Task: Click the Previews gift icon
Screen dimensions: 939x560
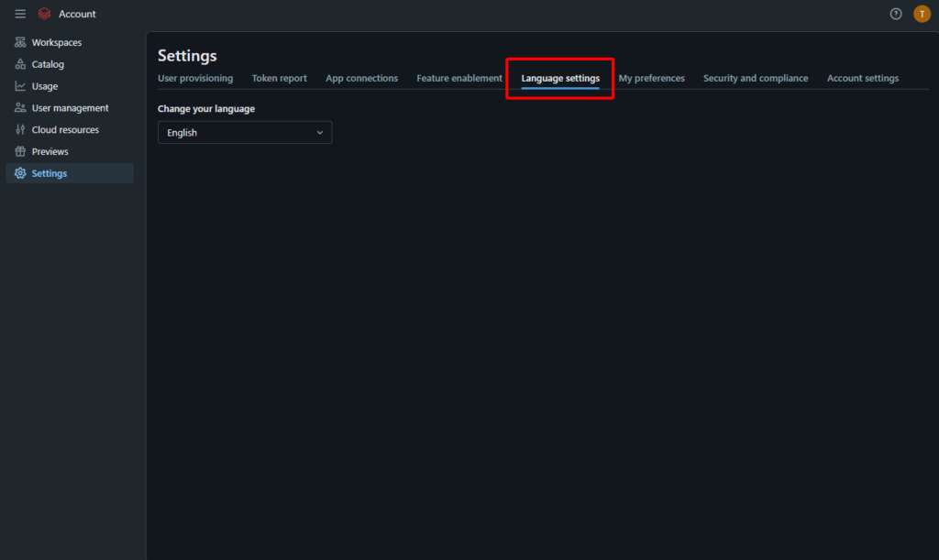Action: pyautogui.click(x=20, y=151)
